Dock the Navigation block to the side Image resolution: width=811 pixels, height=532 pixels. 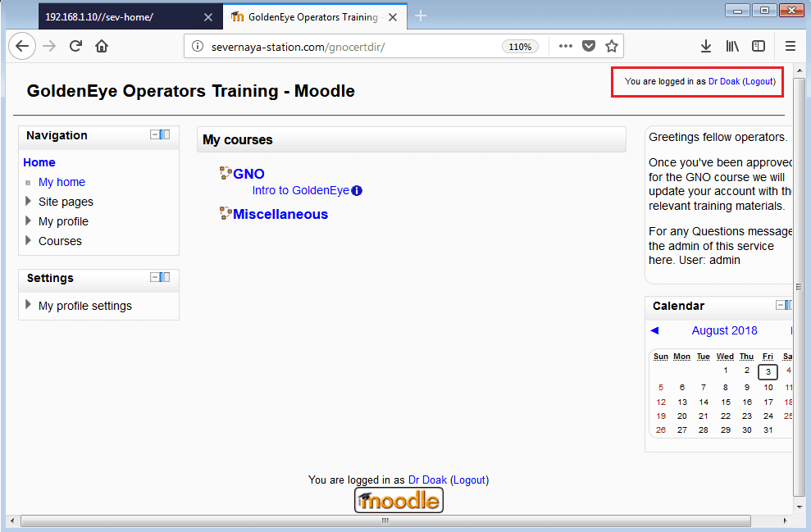pyautogui.click(x=165, y=134)
